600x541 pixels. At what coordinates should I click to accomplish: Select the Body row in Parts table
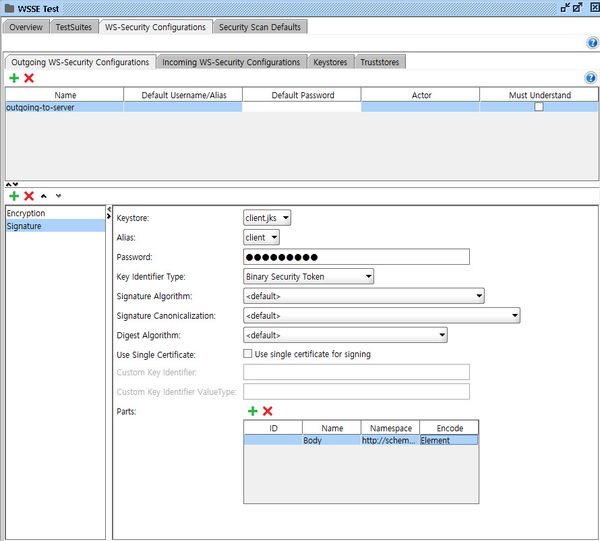coord(330,439)
